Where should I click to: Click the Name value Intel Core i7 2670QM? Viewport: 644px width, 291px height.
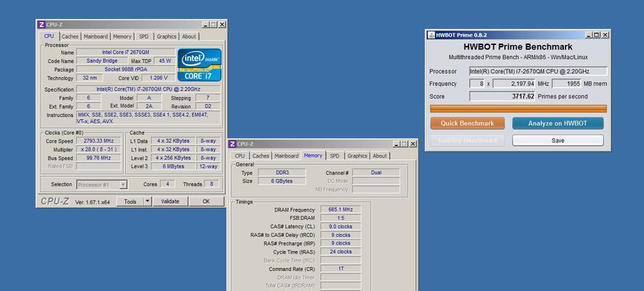(x=126, y=52)
